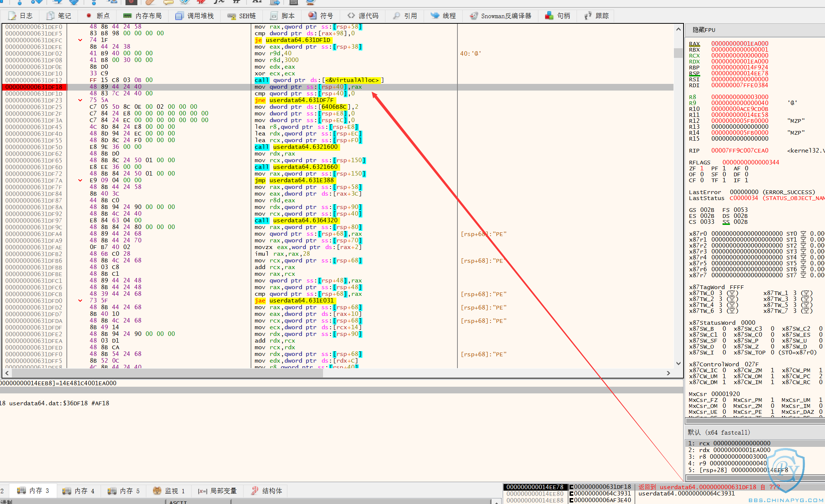
Task: Select argument row 3: r8 3000
Action: 755,456
